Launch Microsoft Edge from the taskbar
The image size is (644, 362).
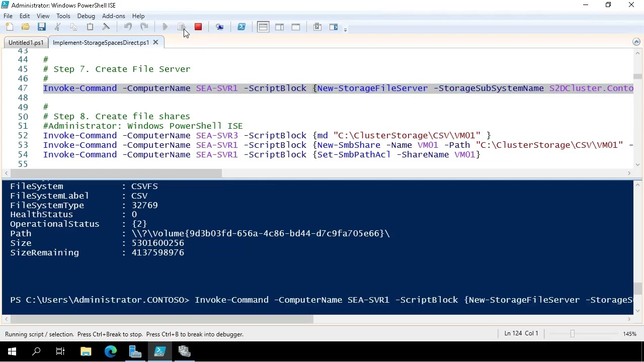pyautogui.click(x=110, y=352)
